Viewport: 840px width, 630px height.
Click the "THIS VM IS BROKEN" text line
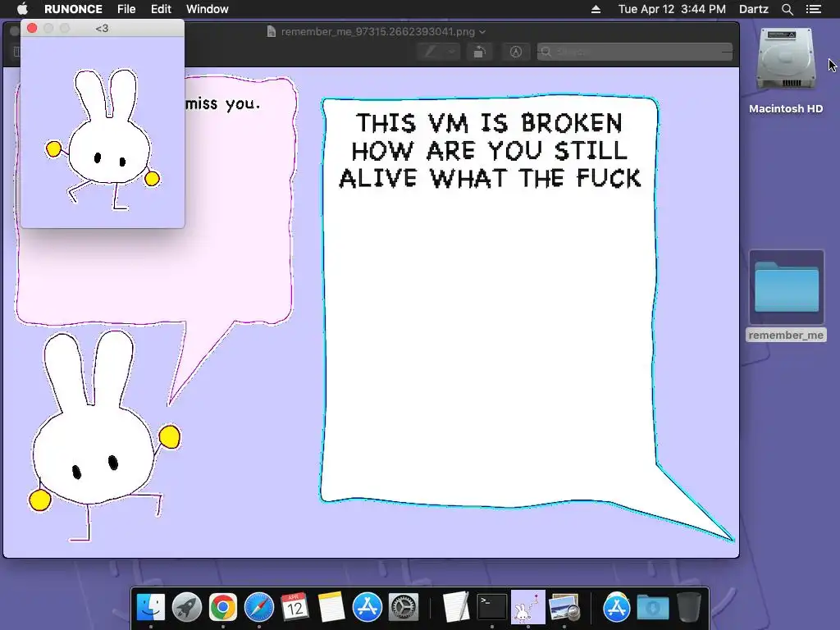pos(490,123)
